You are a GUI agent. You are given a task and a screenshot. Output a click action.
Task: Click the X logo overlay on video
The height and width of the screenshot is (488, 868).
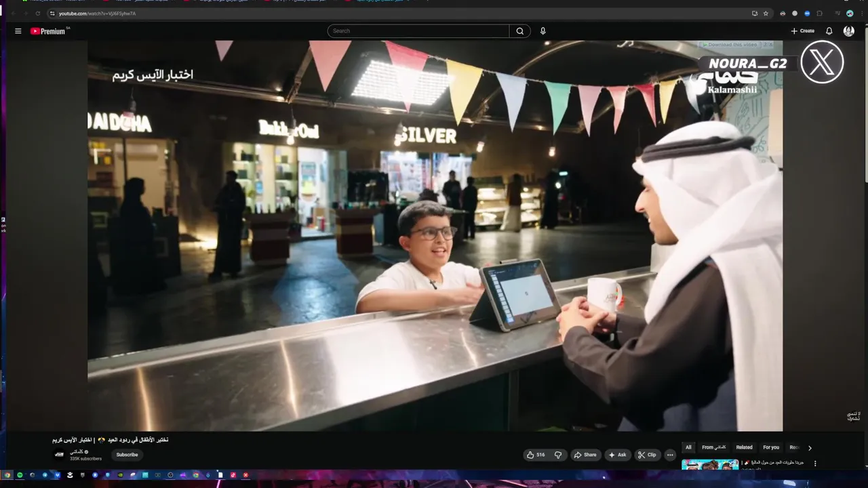tap(822, 62)
